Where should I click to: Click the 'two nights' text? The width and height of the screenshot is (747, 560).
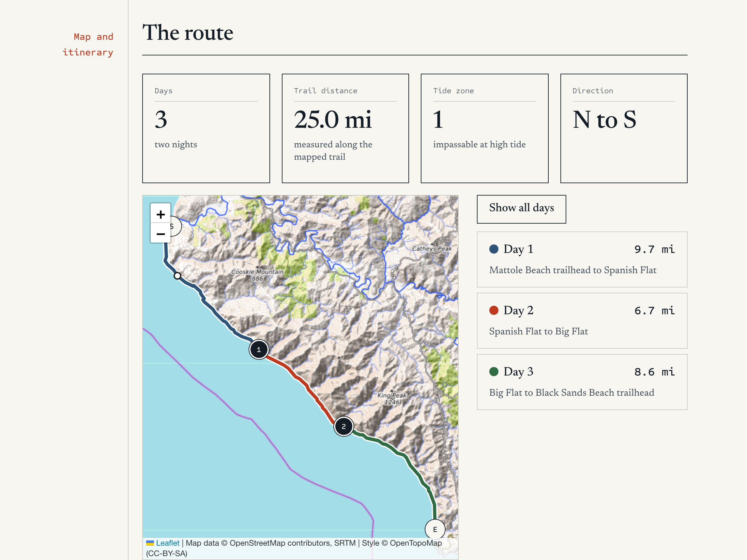[175, 144]
